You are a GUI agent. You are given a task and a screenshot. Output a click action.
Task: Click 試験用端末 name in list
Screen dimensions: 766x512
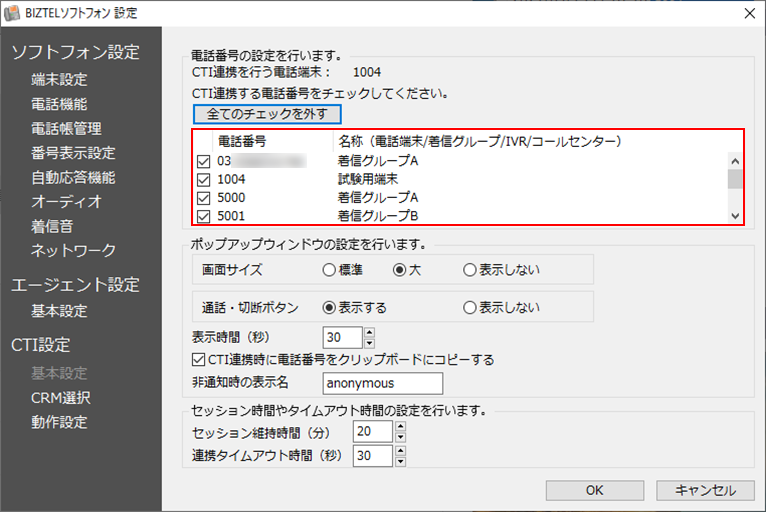pyautogui.click(x=368, y=179)
